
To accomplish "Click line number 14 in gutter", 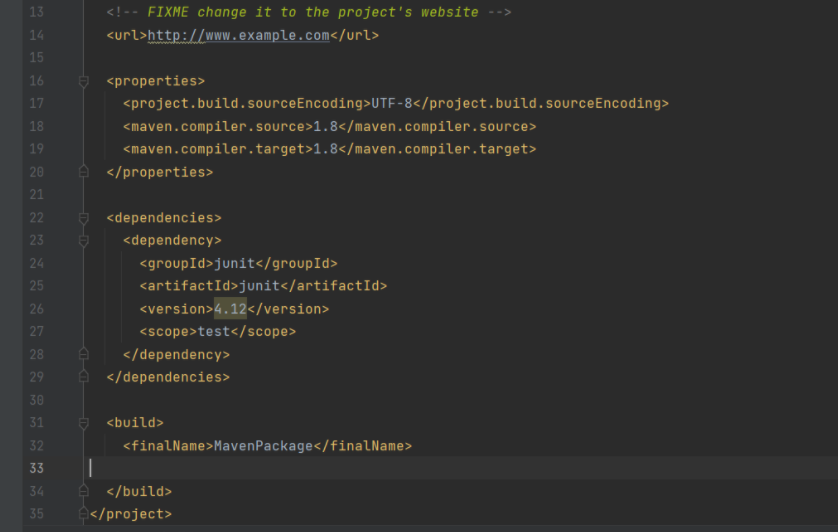I will [x=36, y=35].
